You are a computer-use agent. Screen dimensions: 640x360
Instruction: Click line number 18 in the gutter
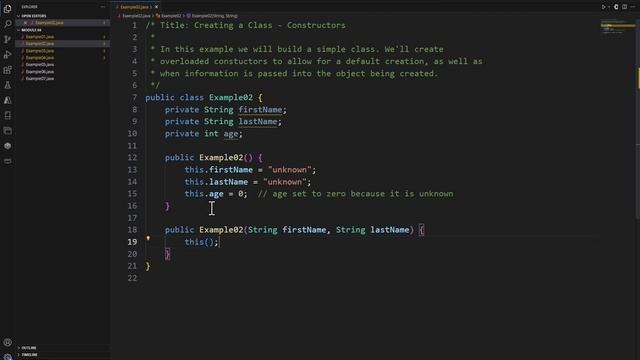point(132,230)
